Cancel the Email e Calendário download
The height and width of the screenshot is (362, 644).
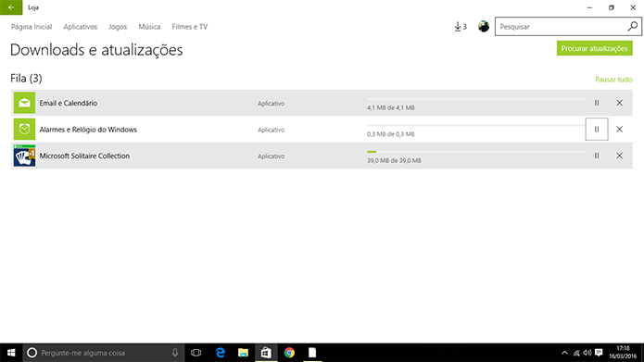[619, 103]
